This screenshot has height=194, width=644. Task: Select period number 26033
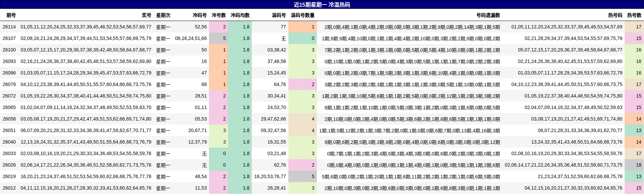[9, 153]
